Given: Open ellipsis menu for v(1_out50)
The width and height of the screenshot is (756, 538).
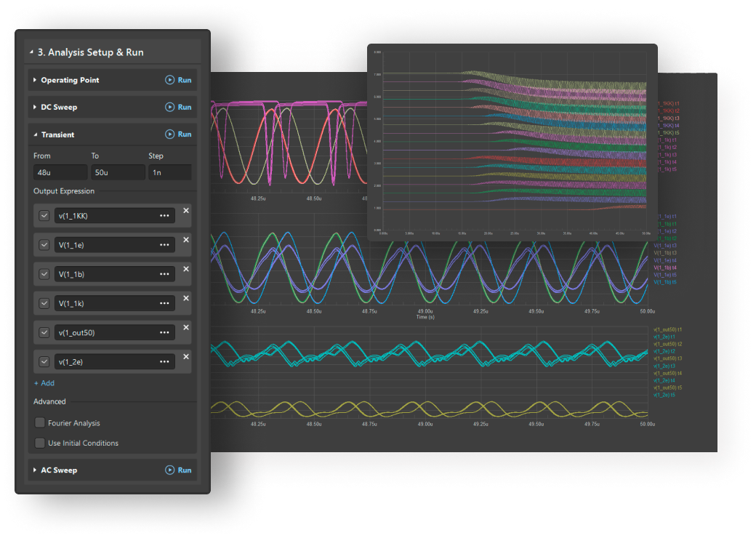Looking at the screenshot, I should click(x=164, y=332).
